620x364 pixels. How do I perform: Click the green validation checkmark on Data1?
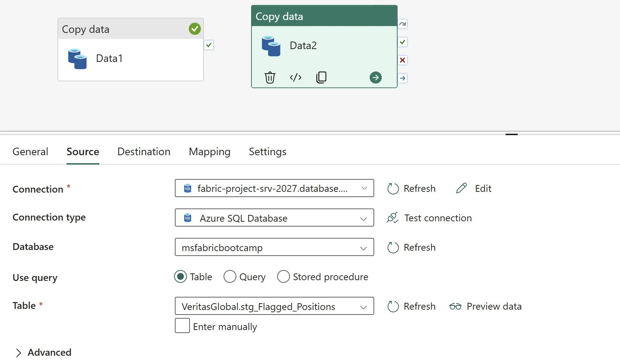click(x=195, y=29)
